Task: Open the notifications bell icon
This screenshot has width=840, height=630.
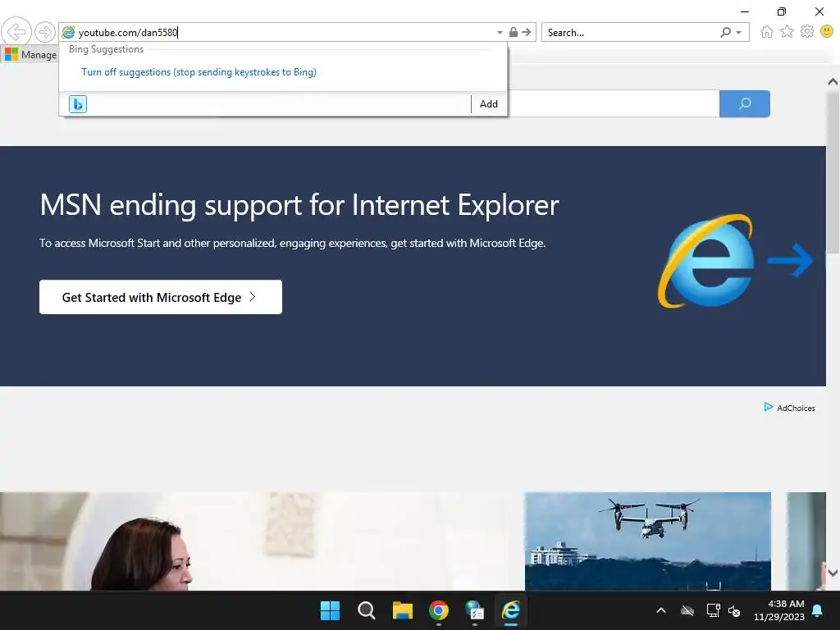Action: [818, 610]
